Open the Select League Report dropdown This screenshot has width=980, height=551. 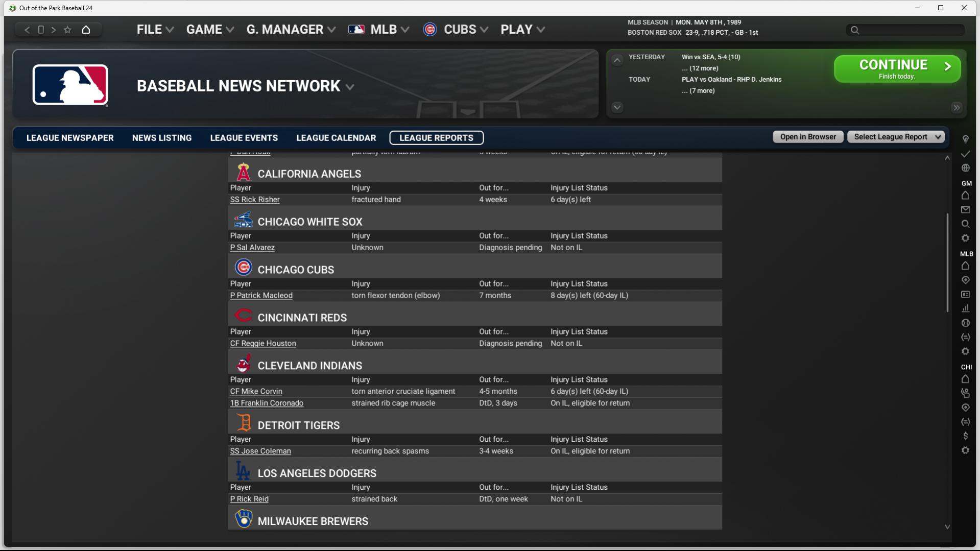[896, 137]
